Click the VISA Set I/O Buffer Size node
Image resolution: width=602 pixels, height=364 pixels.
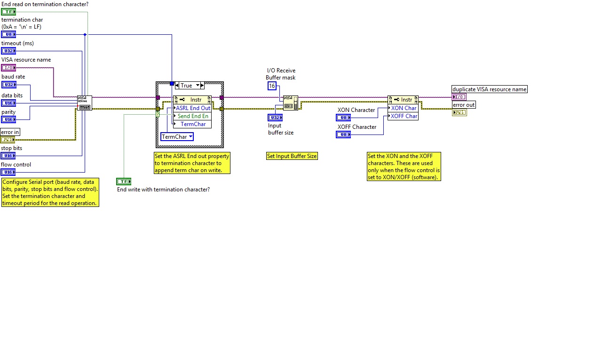(x=290, y=103)
